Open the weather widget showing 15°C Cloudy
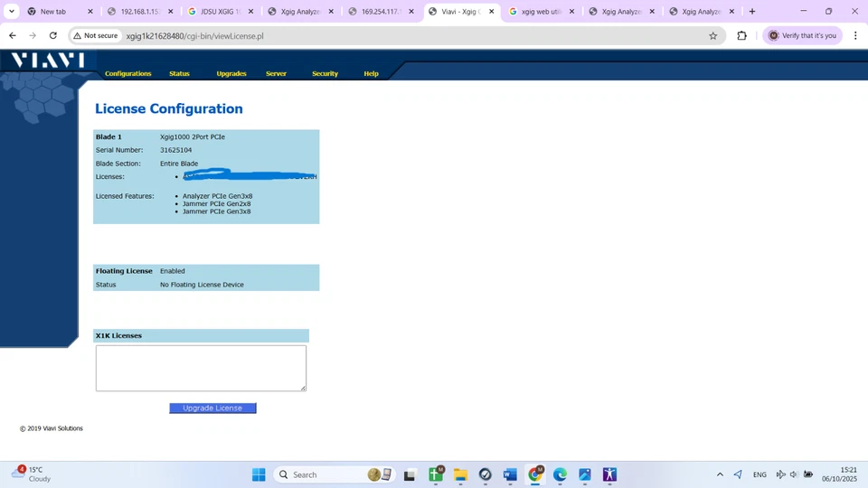The image size is (868, 488). pyautogui.click(x=32, y=474)
